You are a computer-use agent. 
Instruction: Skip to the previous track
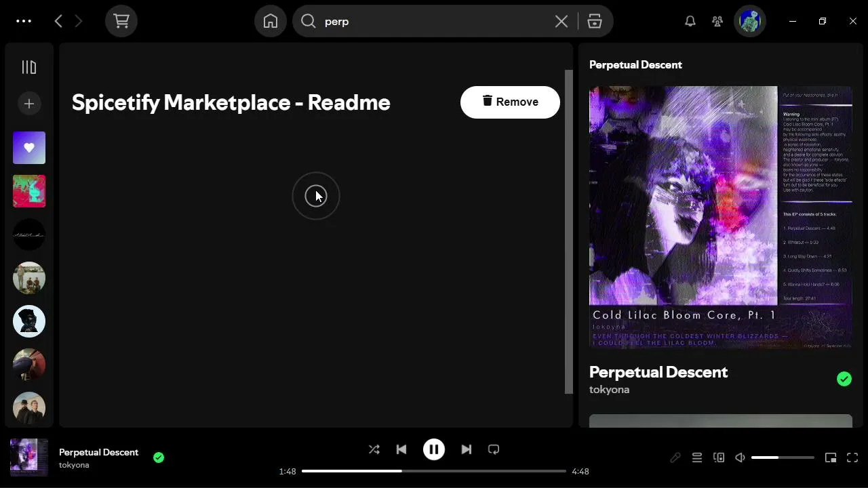(x=401, y=449)
